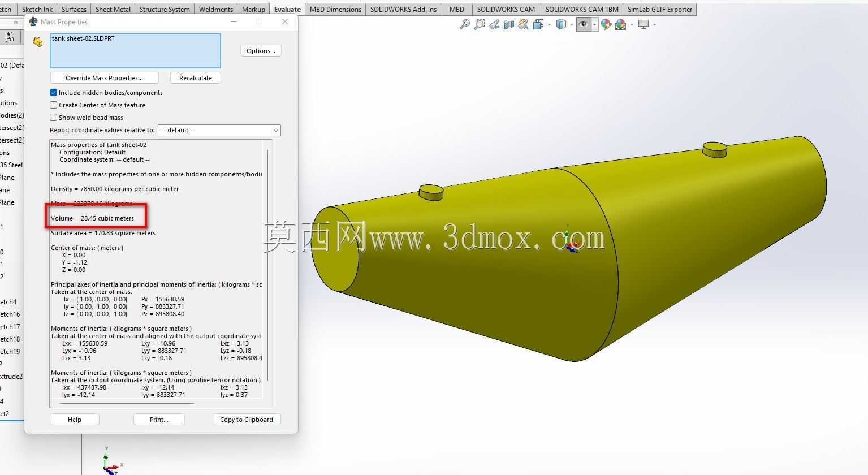Expand the Apply Scene dropdown arrow
868x475 pixels.
tap(632, 24)
